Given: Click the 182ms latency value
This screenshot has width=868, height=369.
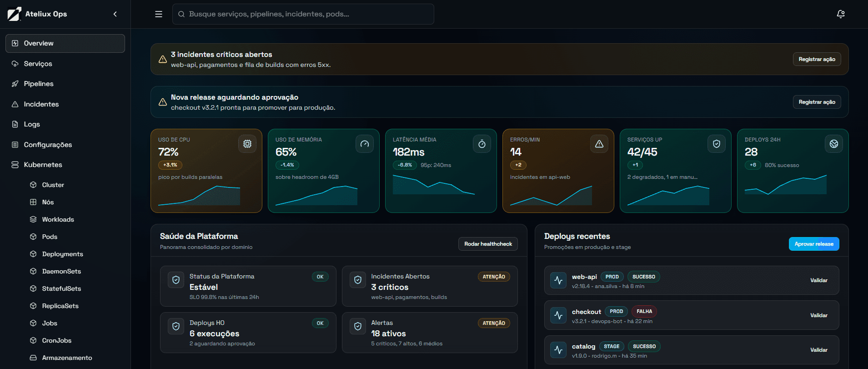Looking at the screenshot, I should (x=408, y=152).
